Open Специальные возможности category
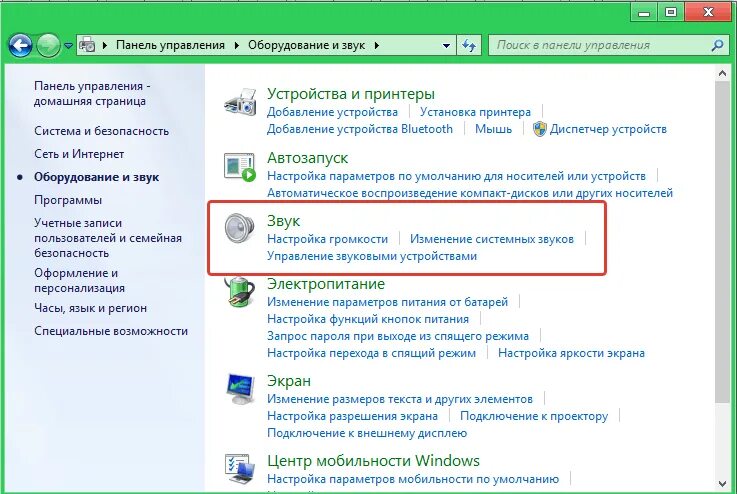 click(x=111, y=331)
